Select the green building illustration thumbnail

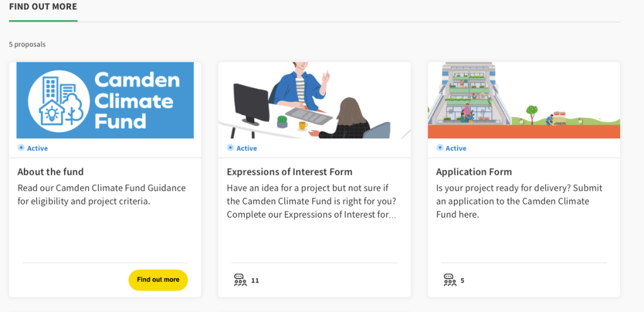523,100
